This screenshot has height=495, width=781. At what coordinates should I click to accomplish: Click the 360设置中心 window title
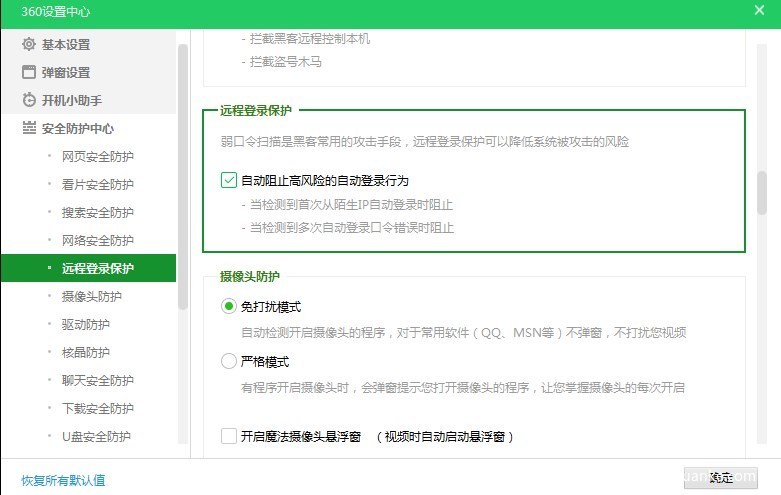click(55, 11)
